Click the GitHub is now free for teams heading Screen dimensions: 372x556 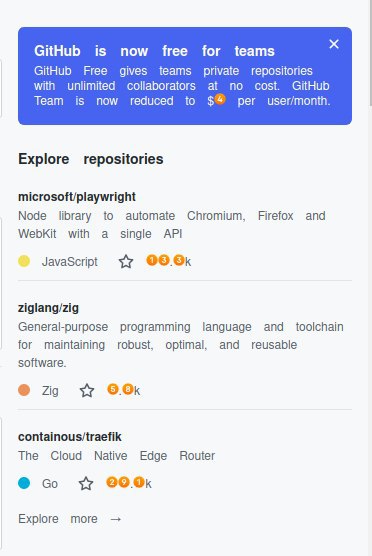(154, 51)
